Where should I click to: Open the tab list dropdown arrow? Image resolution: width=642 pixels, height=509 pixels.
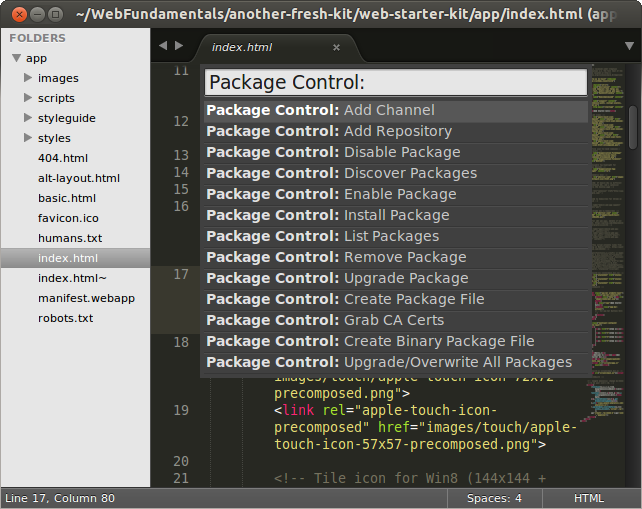click(x=627, y=46)
